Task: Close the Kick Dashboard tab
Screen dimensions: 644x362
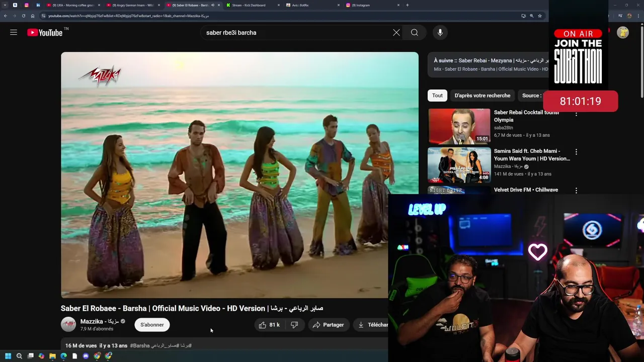Action: point(279,5)
